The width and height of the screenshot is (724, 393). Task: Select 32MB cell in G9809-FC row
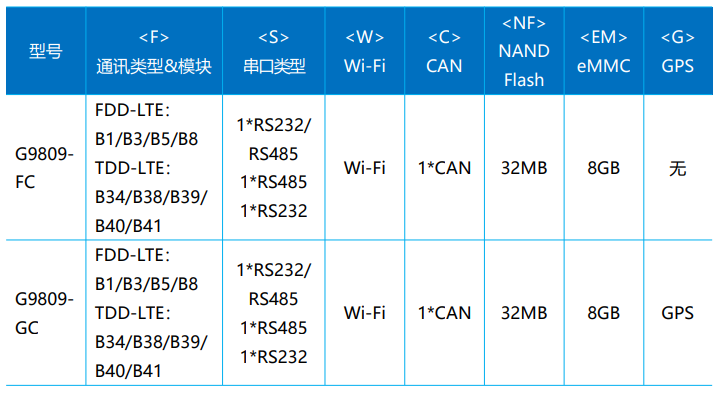tap(524, 168)
